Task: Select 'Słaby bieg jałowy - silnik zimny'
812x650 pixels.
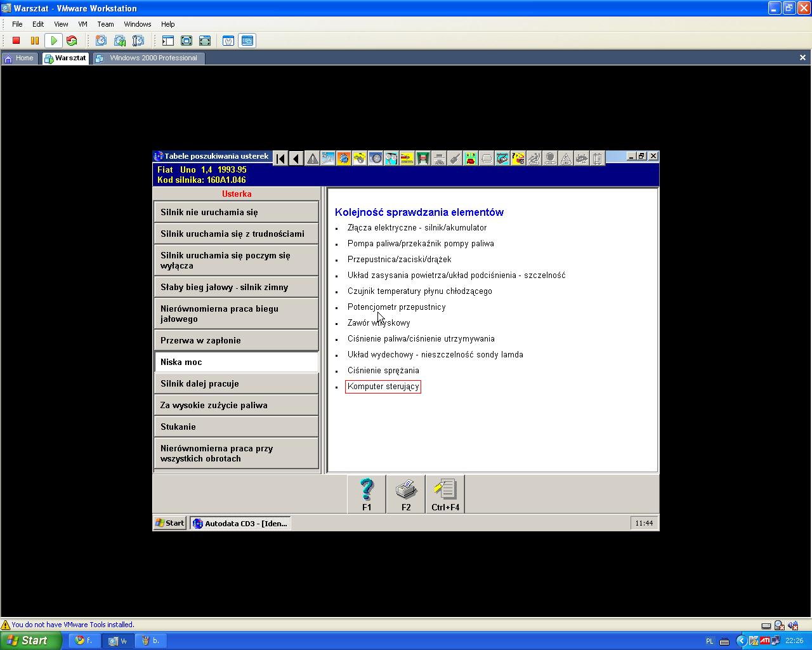Action: point(236,287)
